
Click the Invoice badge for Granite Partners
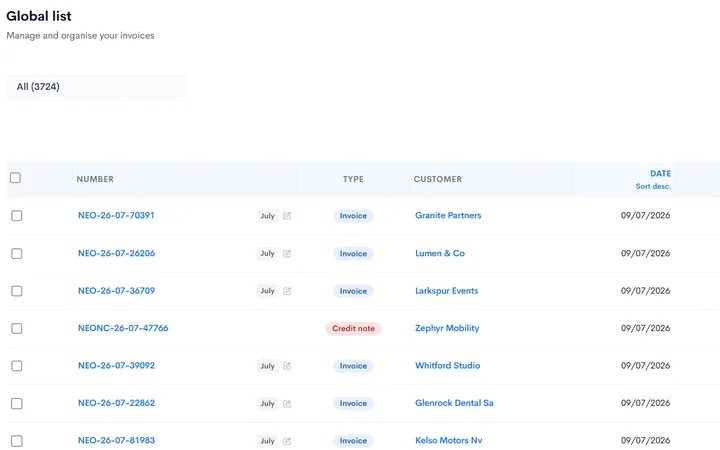[x=353, y=216]
